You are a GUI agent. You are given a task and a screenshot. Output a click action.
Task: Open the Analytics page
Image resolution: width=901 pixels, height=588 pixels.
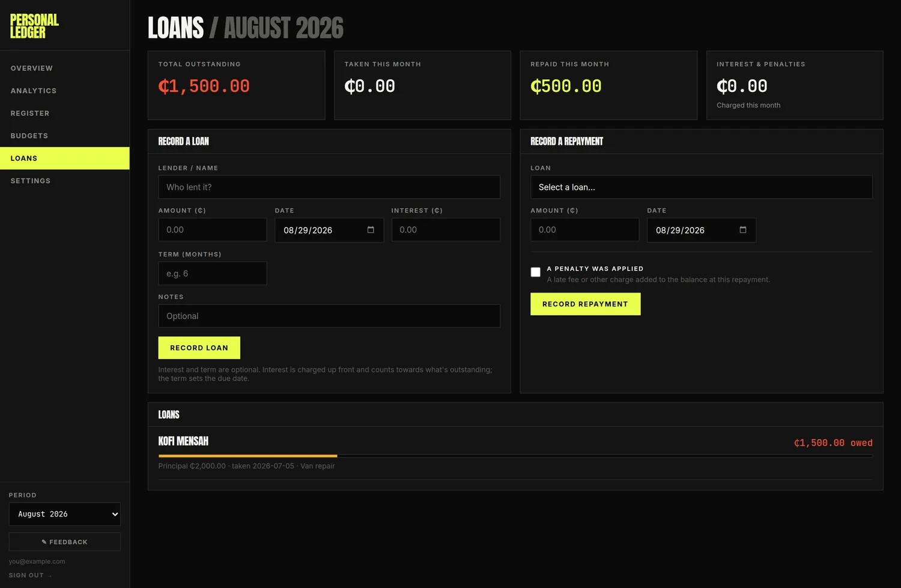tap(65, 91)
